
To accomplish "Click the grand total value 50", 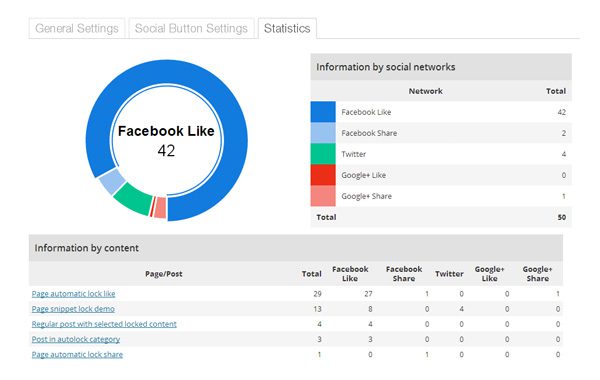I will pyautogui.click(x=562, y=217).
